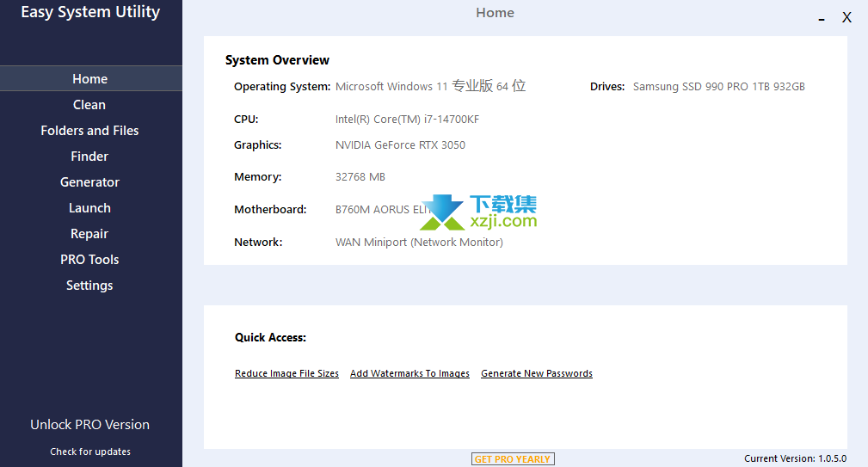Open Add Watermarks To Images link
This screenshot has height=467, width=868.
[x=409, y=373]
